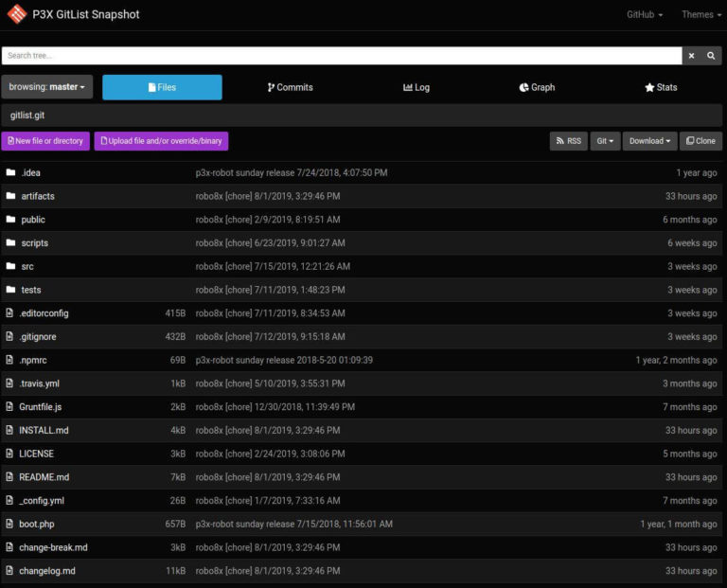
Task: Switch to the Graph tab
Action: (x=537, y=87)
